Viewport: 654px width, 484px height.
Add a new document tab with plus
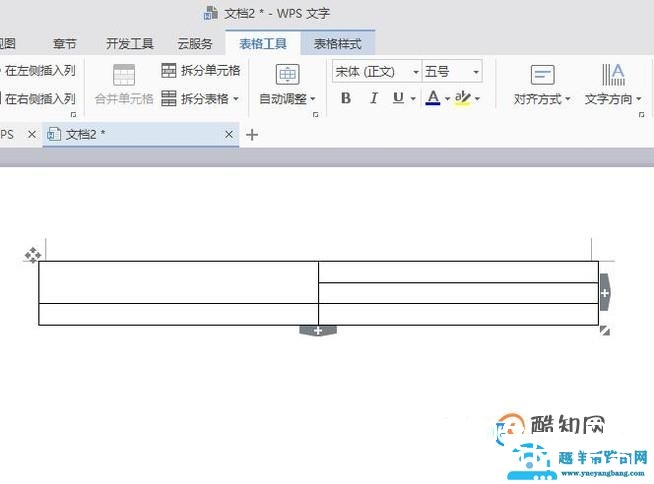tap(252, 135)
